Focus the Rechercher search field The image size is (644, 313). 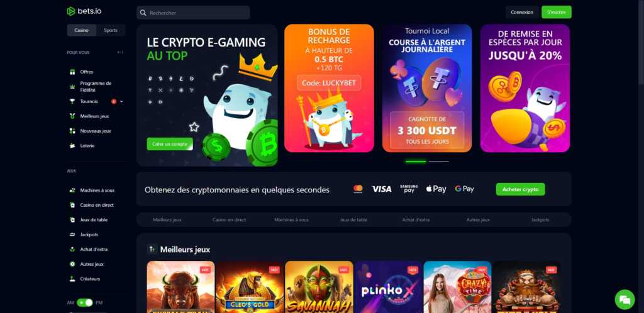(x=193, y=13)
